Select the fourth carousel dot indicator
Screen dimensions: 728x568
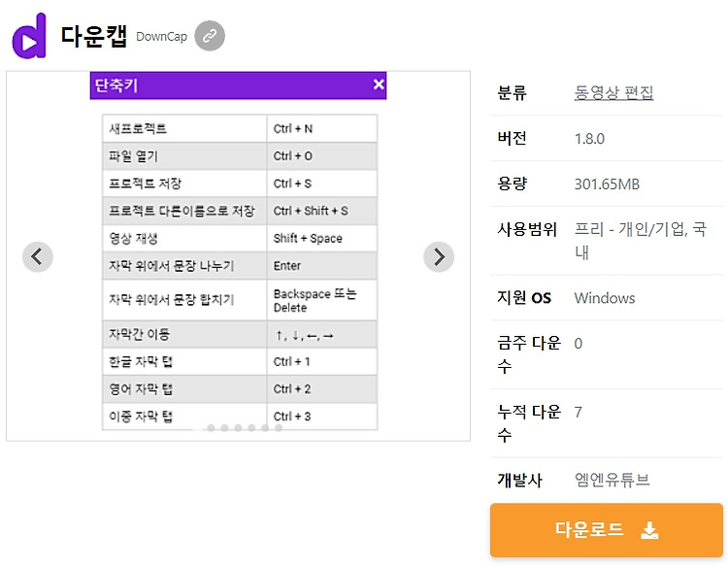[251, 428]
